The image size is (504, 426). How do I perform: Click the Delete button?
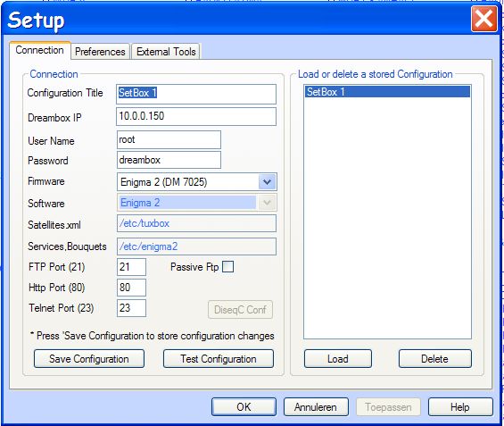[x=435, y=359]
